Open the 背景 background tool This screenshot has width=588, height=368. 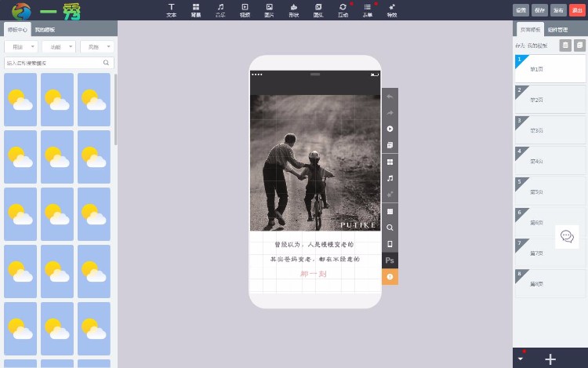tap(196, 10)
